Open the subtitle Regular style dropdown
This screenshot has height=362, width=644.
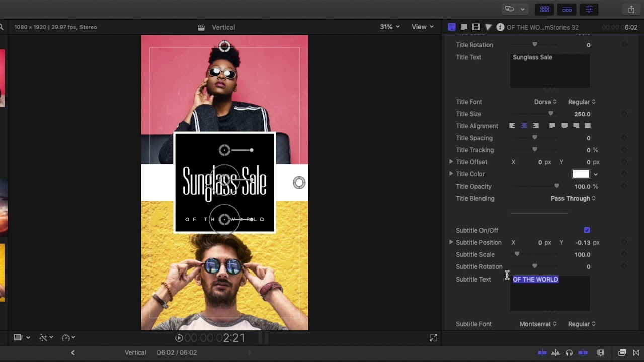pos(582,324)
